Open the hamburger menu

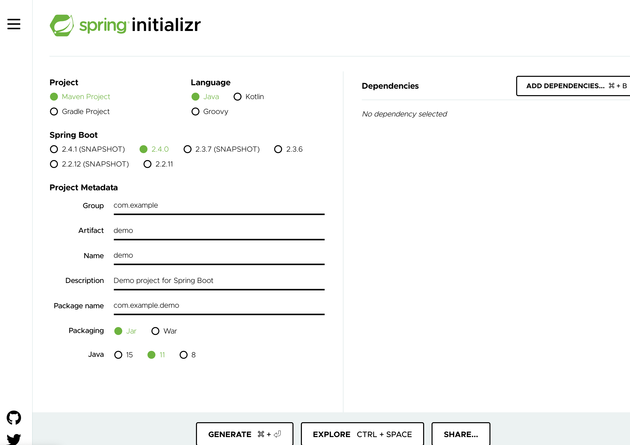click(14, 24)
